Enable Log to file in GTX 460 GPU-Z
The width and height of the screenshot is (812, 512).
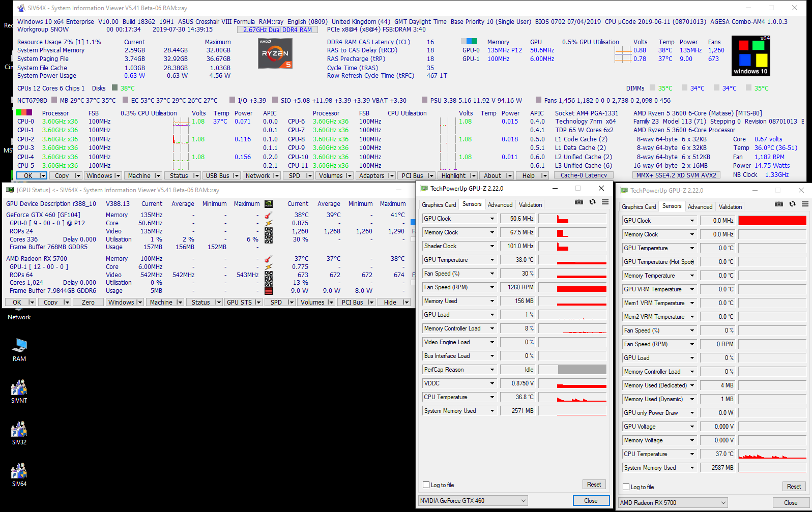(x=426, y=485)
